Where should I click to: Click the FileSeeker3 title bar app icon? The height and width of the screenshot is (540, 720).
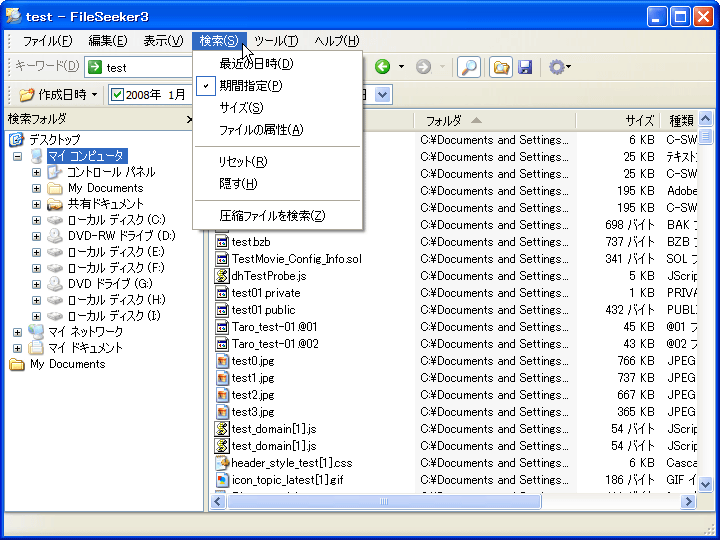[x=13, y=16]
